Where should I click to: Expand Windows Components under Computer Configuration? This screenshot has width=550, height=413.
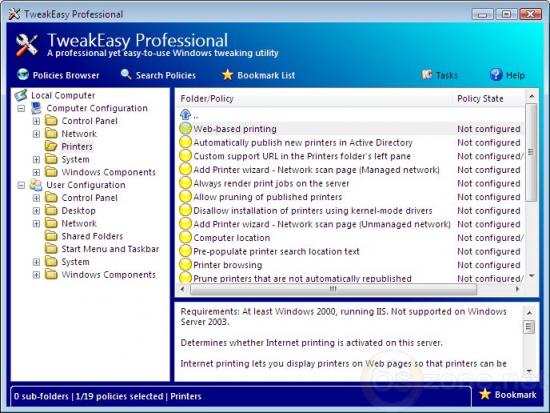pyautogui.click(x=36, y=172)
